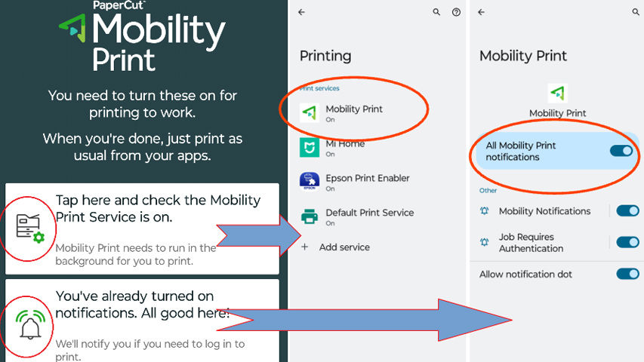Tap PaperCut Mobility Print logo header
This screenshot has width=644, height=362.
[x=142, y=36]
